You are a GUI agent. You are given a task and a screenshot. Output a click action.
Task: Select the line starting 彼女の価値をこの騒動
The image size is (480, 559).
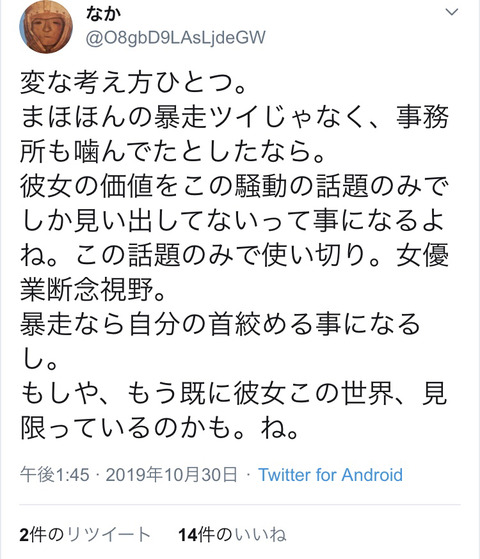coord(234,186)
